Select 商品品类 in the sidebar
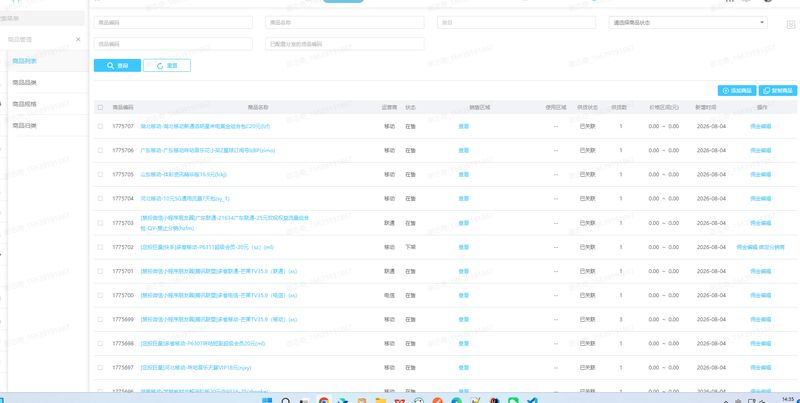Viewport: 800px width, 403px height. pyautogui.click(x=24, y=83)
